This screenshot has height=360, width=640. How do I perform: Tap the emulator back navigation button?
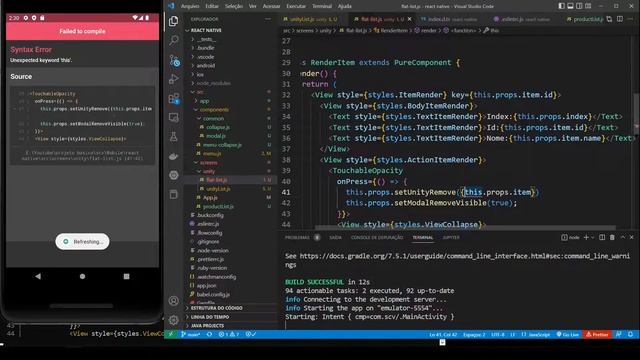tap(38, 276)
